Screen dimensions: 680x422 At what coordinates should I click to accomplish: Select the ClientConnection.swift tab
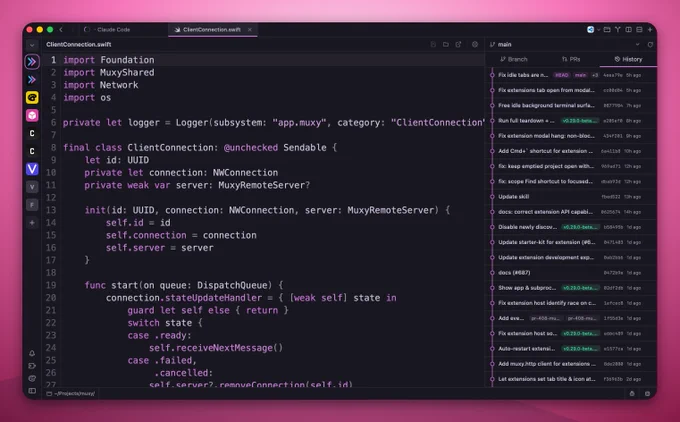point(212,29)
